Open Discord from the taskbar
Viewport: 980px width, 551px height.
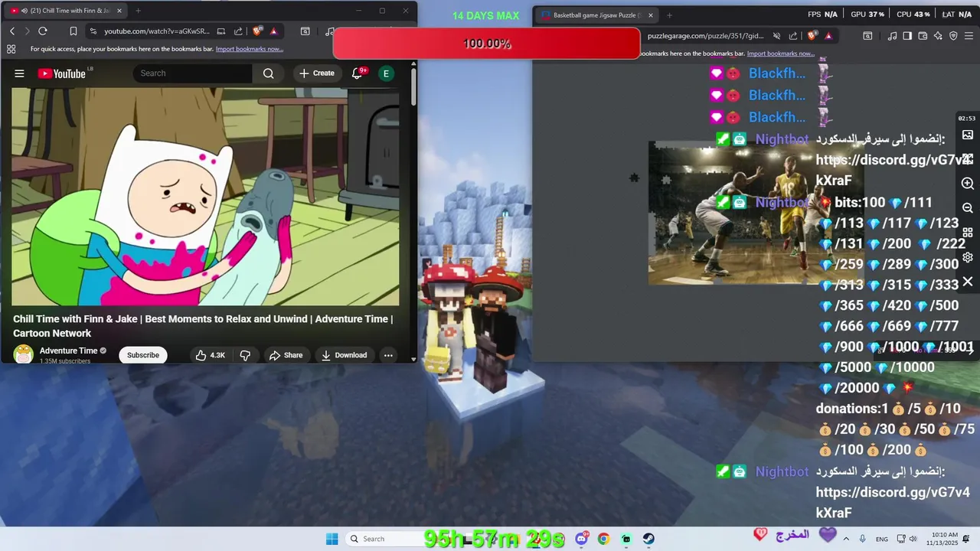(x=582, y=539)
